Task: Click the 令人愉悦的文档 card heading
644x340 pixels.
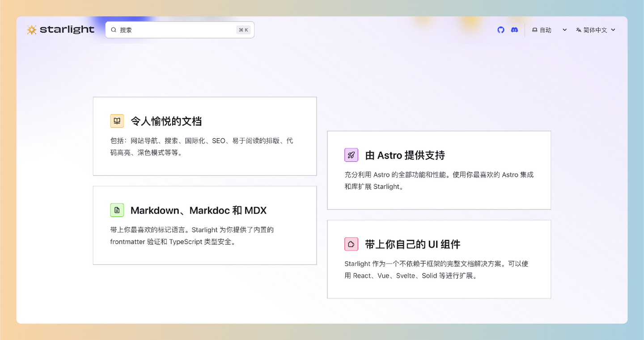Action: pos(166,121)
